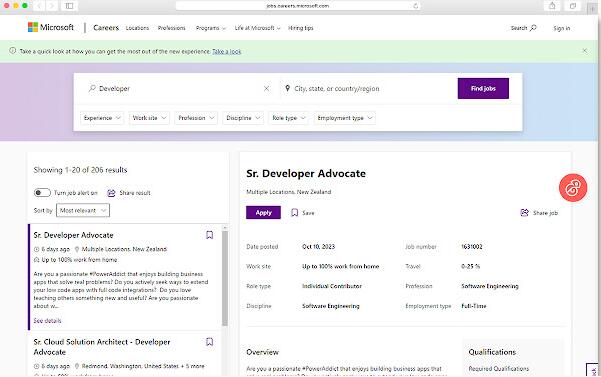The width and height of the screenshot is (601, 377).
Task: Click Showing 1-20 of 206 results text
Action: pyautogui.click(x=80, y=170)
